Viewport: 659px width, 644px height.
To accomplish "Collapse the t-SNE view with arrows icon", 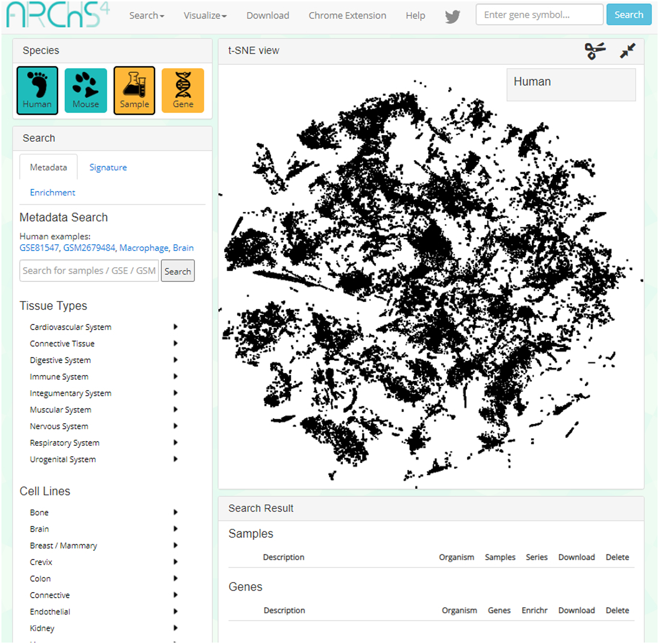I will coord(627,51).
